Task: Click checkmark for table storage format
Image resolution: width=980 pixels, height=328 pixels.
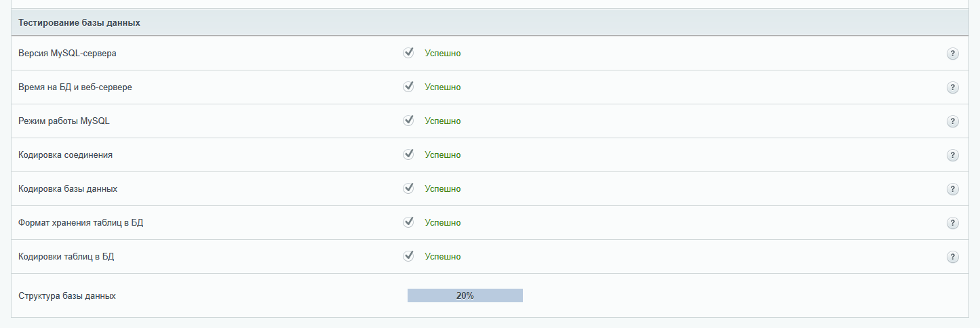Action: tap(408, 222)
